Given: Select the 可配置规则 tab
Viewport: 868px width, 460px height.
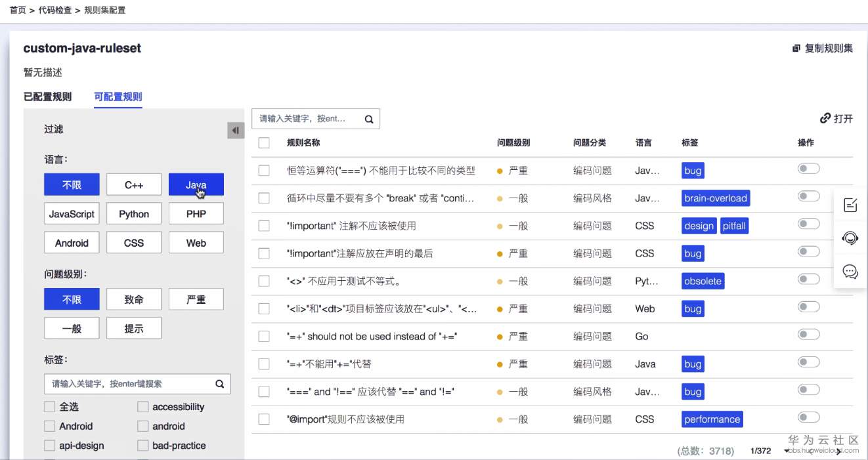Looking at the screenshot, I should point(118,96).
